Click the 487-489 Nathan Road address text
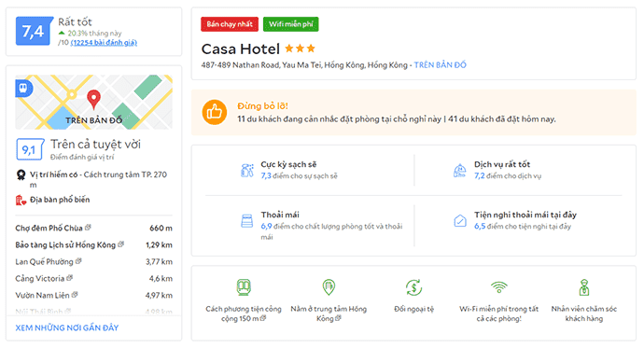Viewport: 644px width, 348px height. (x=304, y=64)
